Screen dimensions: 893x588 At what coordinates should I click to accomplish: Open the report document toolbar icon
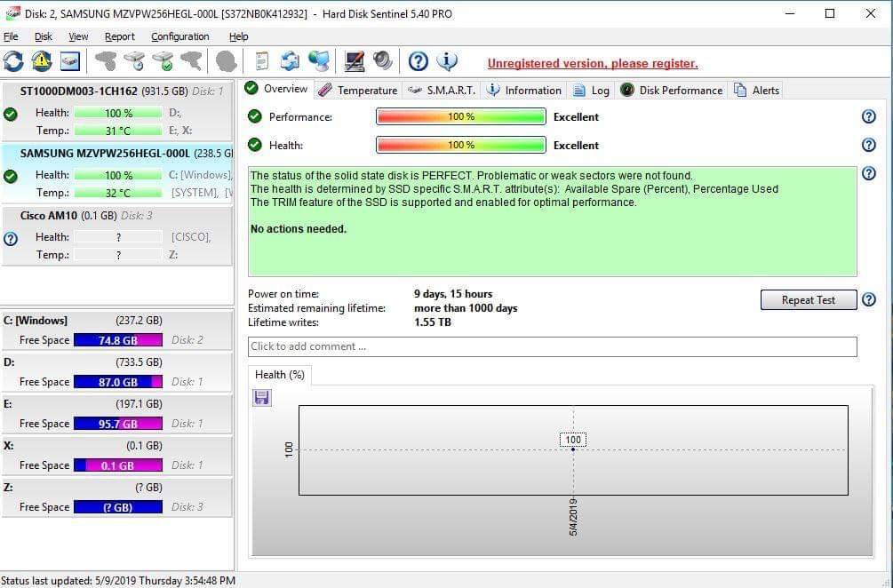tap(261, 61)
